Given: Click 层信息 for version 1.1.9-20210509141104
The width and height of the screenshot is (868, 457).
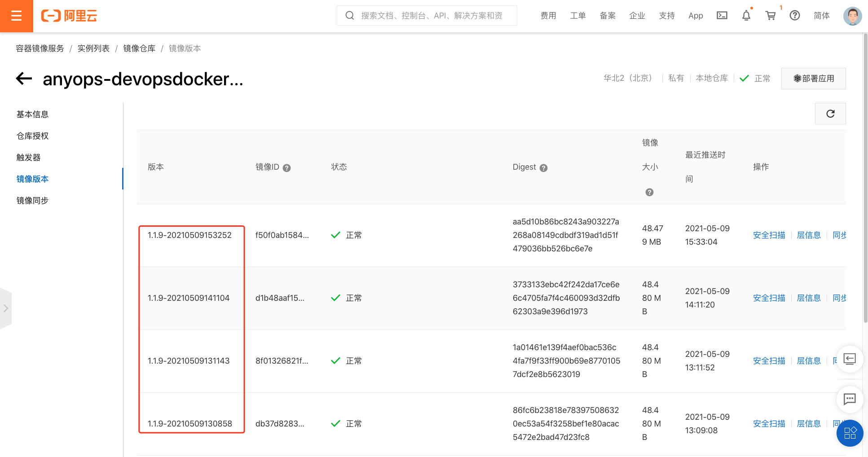Looking at the screenshot, I should (x=809, y=298).
